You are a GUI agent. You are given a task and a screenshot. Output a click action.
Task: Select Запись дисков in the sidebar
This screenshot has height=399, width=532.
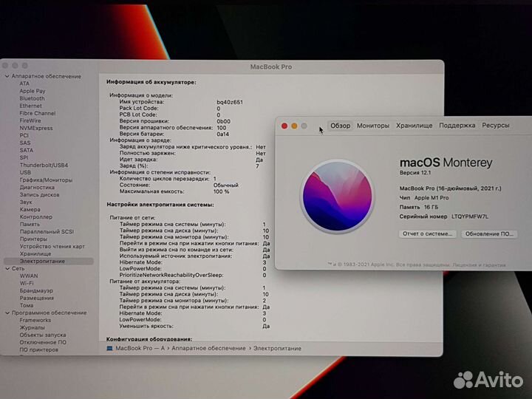[39, 195]
